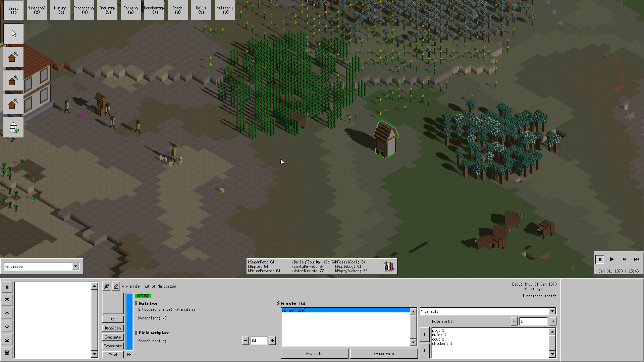Pause the game with the time control

[x=600, y=259]
